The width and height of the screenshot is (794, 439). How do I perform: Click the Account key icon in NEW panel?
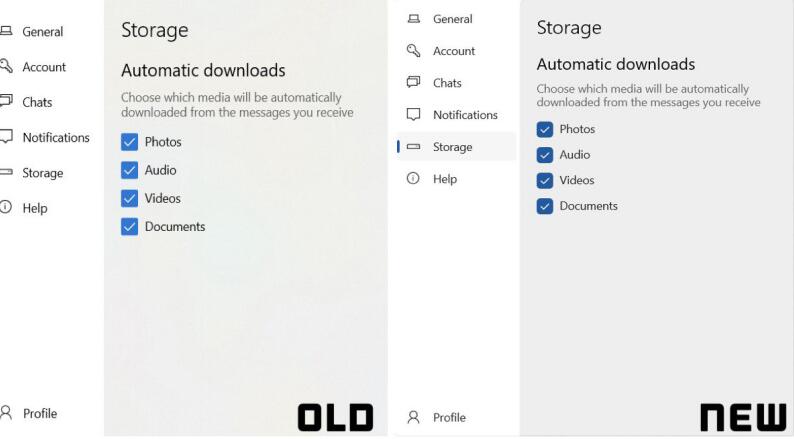coord(413,51)
